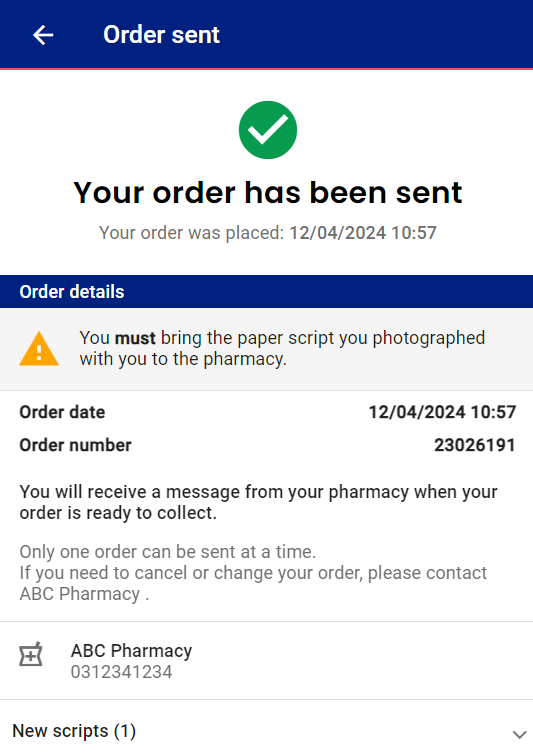Image resolution: width=533 pixels, height=753 pixels.
Task: Click the ready to collect message text
Action: (x=258, y=502)
